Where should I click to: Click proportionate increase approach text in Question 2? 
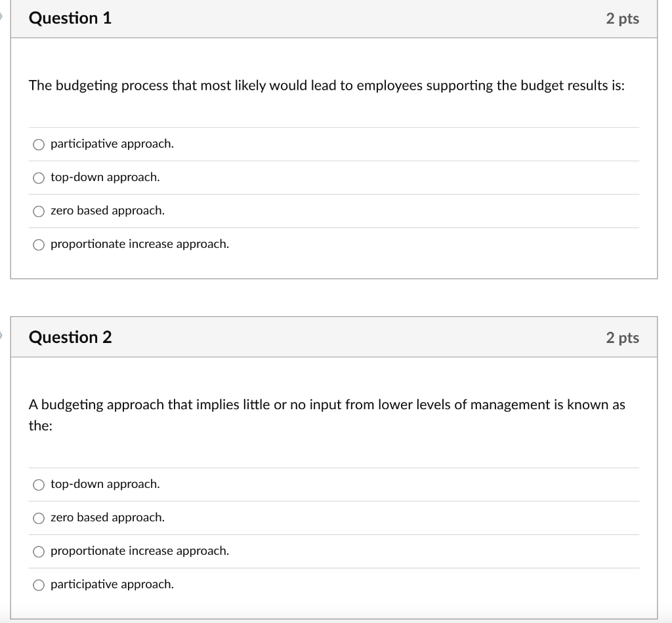point(140,551)
